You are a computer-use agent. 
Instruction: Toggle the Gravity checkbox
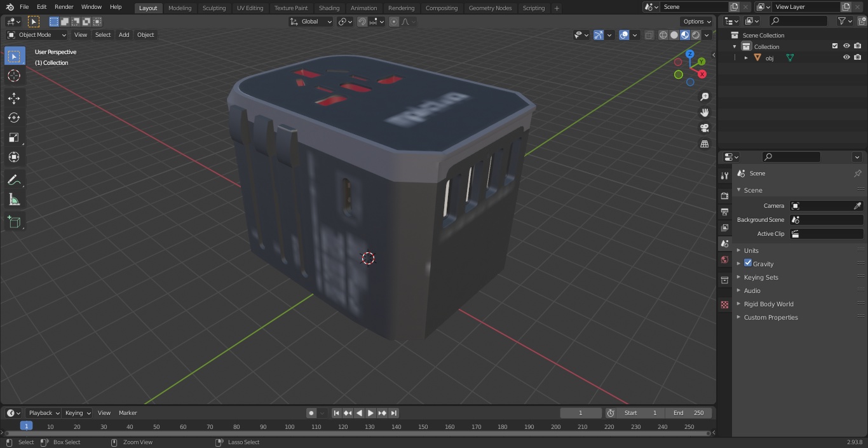click(x=748, y=263)
